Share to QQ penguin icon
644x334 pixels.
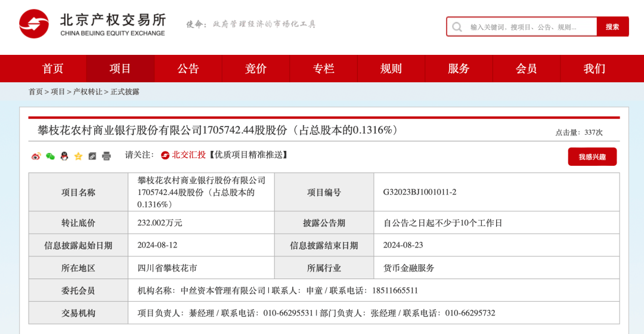[64, 156]
